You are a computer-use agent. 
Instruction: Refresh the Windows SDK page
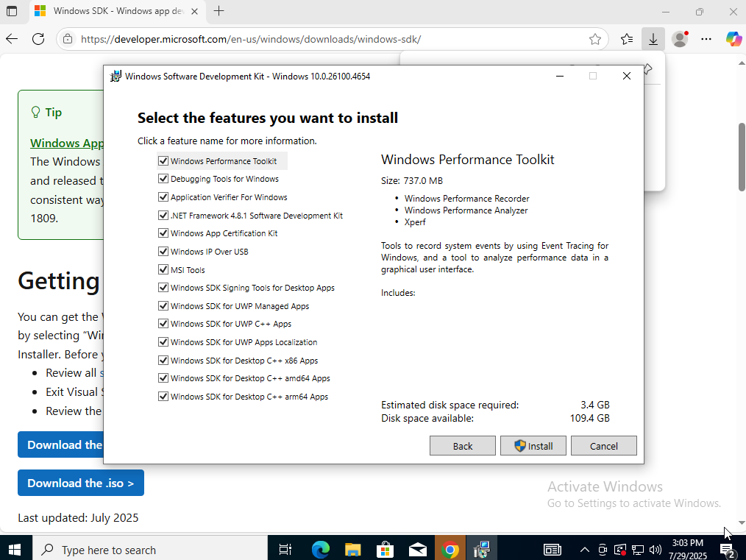(x=38, y=39)
